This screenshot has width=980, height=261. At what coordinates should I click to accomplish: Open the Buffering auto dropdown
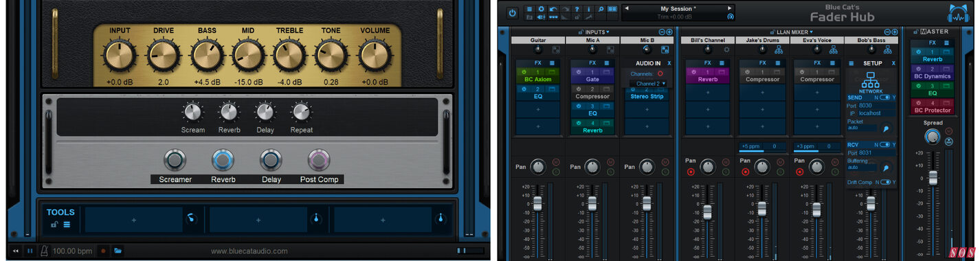pos(862,167)
